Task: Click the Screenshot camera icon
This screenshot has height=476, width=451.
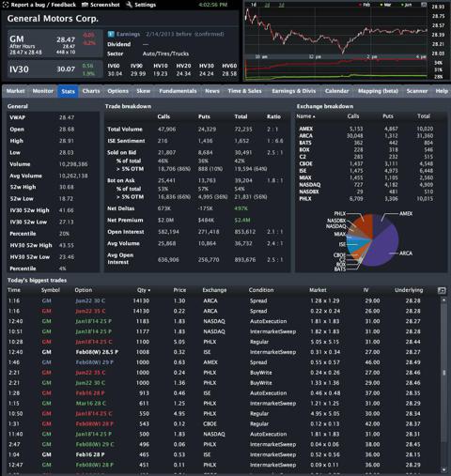Action: click(85, 5)
